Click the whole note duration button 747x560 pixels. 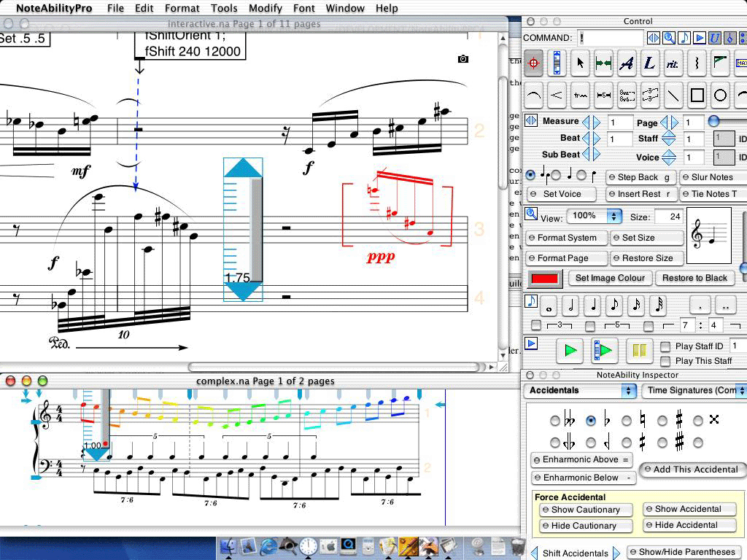click(x=549, y=305)
